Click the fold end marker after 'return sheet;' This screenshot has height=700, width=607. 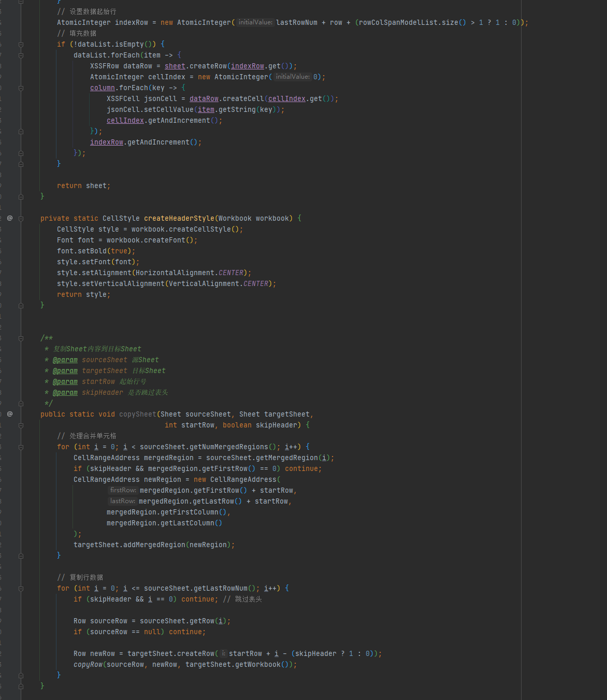[x=21, y=197]
